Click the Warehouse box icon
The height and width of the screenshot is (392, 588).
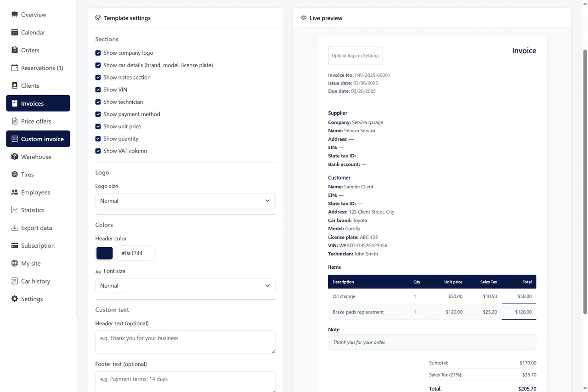pyautogui.click(x=15, y=157)
